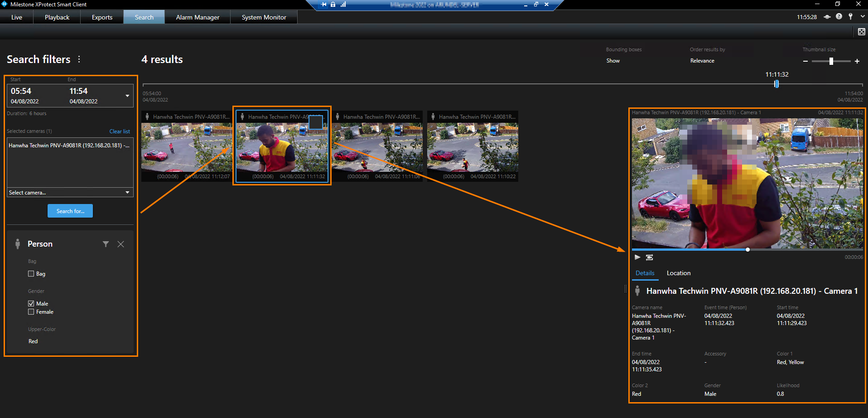Tick the selection box on 11:11:32 thumbnail
The height and width of the screenshot is (418, 868).
point(316,122)
